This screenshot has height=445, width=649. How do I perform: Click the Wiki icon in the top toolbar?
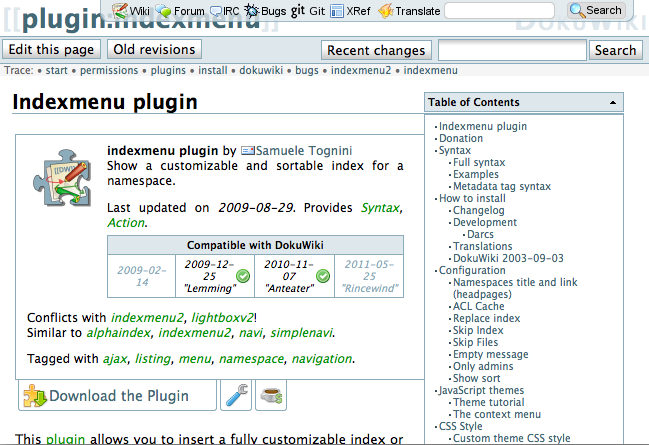[120, 10]
